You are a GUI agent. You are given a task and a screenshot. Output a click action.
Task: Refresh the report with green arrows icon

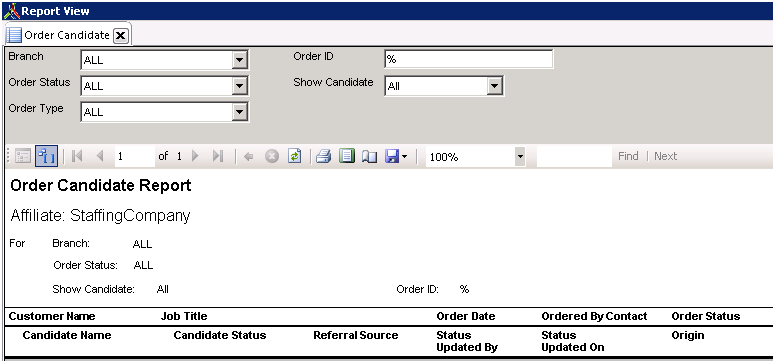coord(294,156)
